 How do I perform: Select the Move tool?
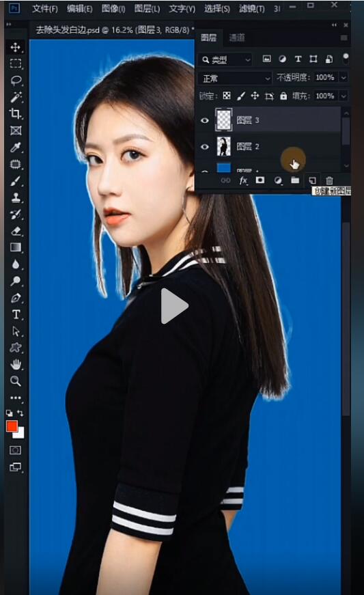(x=15, y=47)
